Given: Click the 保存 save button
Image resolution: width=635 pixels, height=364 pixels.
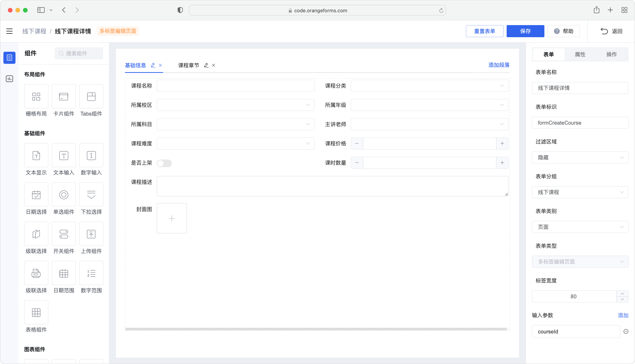Looking at the screenshot, I should (x=525, y=31).
